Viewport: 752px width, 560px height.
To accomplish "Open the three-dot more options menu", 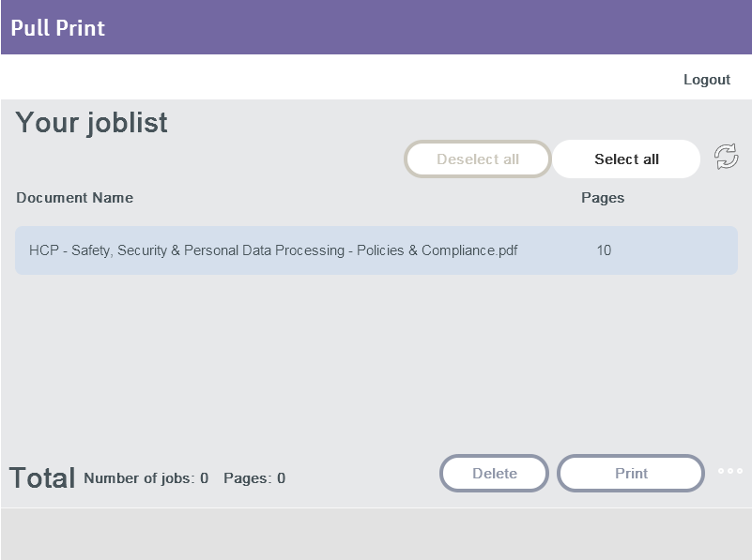I will (x=729, y=471).
